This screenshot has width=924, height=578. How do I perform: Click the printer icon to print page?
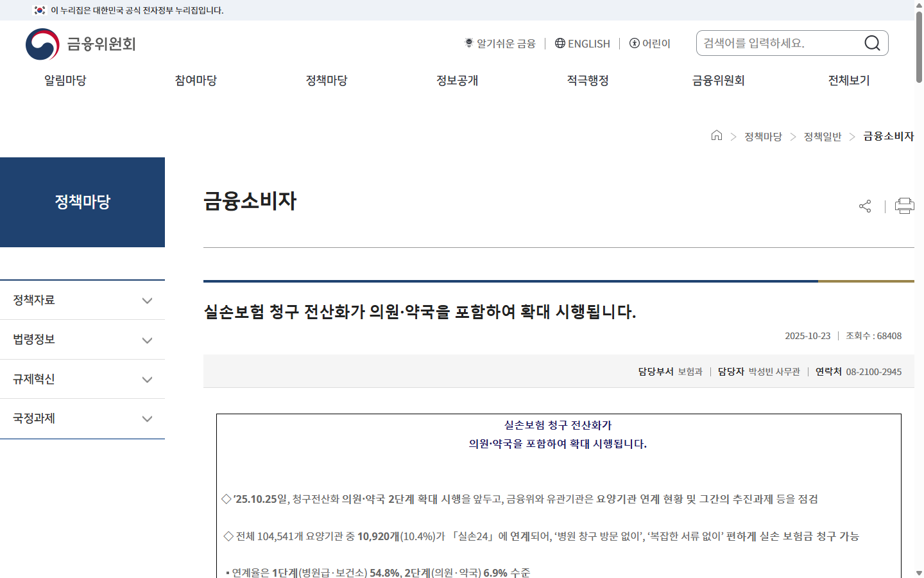(905, 206)
